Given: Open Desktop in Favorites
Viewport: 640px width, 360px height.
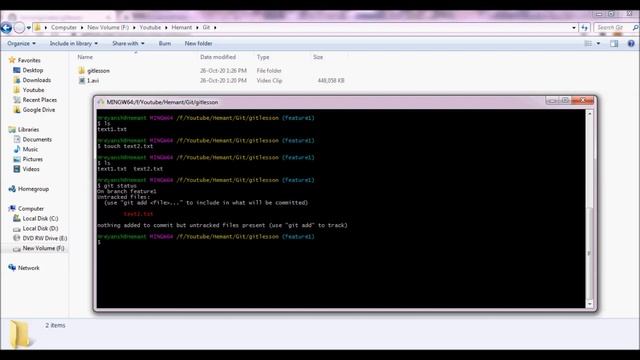Looking at the screenshot, I should pyautogui.click(x=28, y=70).
